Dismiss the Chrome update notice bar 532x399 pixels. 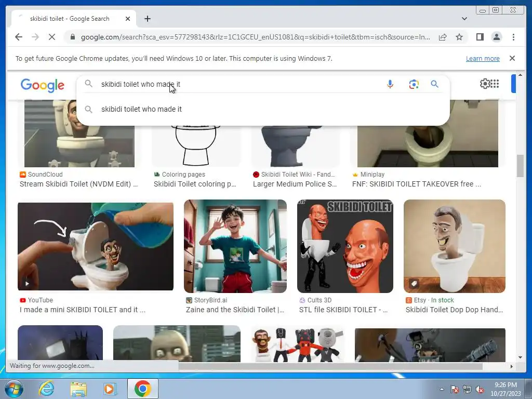pyautogui.click(x=512, y=58)
